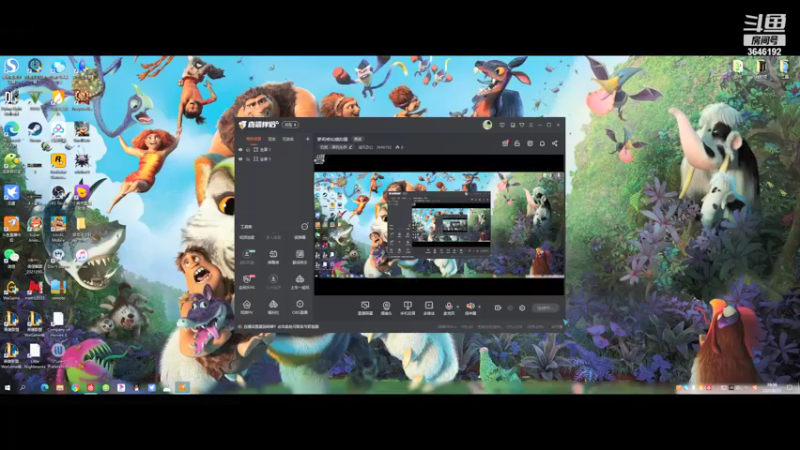Switch to the second scene tab
The image size is (800, 450).
coord(272,139)
